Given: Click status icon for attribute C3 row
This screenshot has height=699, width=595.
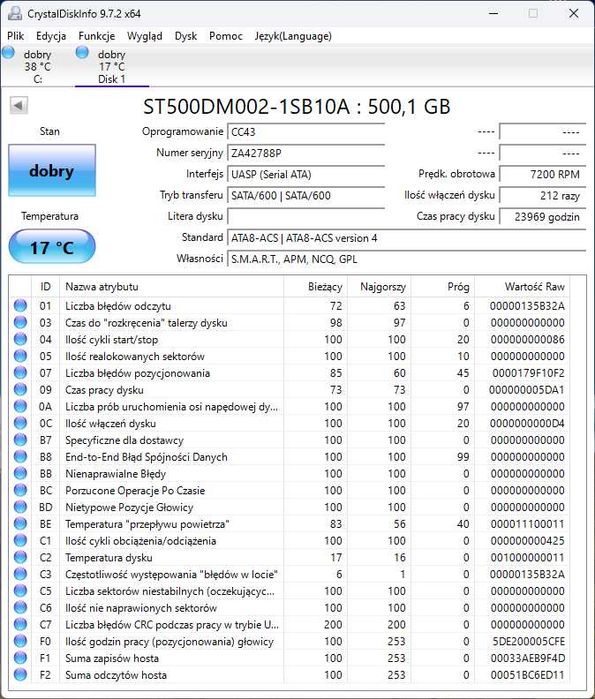Looking at the screenshot, I should [20, 574].
